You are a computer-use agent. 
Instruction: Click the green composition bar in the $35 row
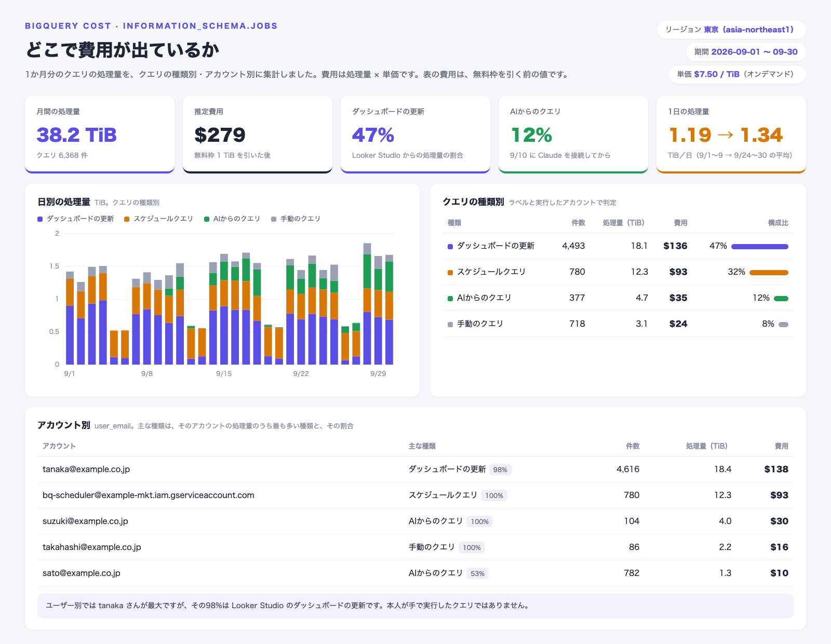point(781,299)
